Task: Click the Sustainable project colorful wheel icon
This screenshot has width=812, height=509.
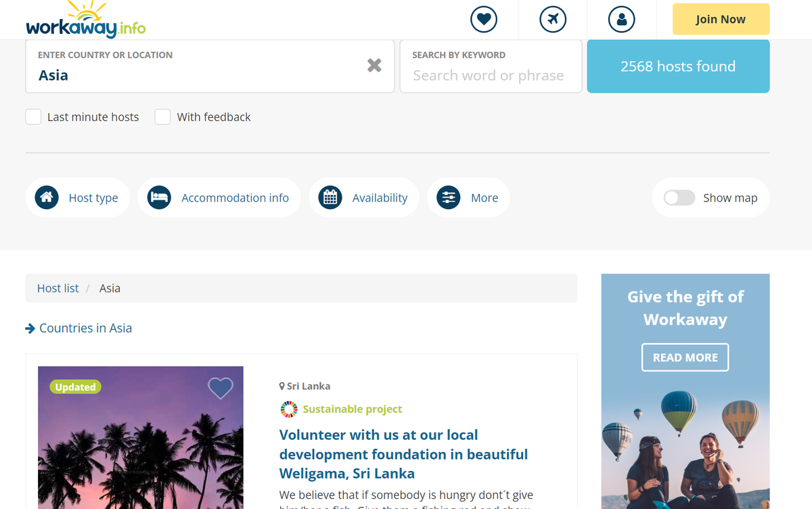Action: pos(289,409)
